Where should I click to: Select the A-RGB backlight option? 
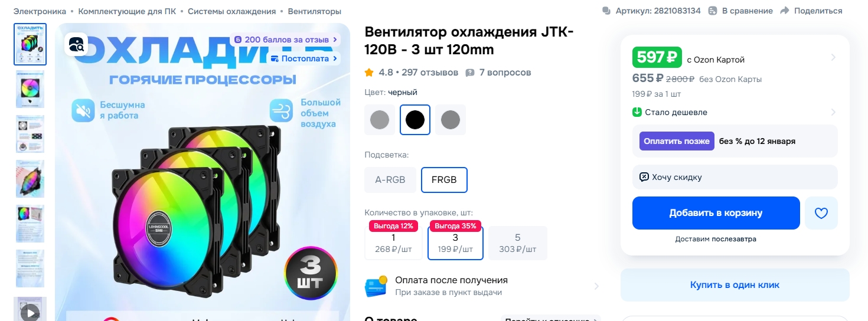point(390,180)
